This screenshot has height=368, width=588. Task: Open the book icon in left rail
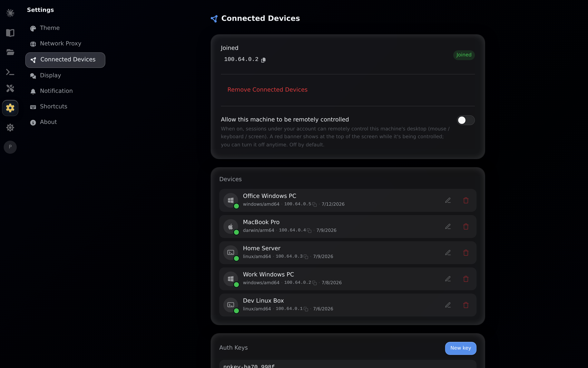click(10, 33)
